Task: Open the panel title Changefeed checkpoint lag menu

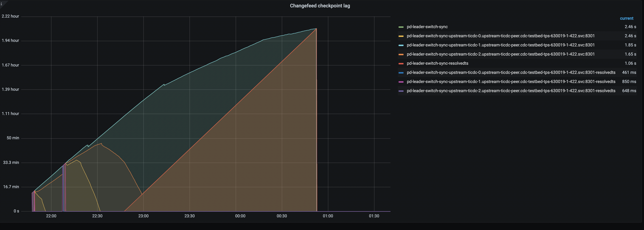Action: coord(320,5)
